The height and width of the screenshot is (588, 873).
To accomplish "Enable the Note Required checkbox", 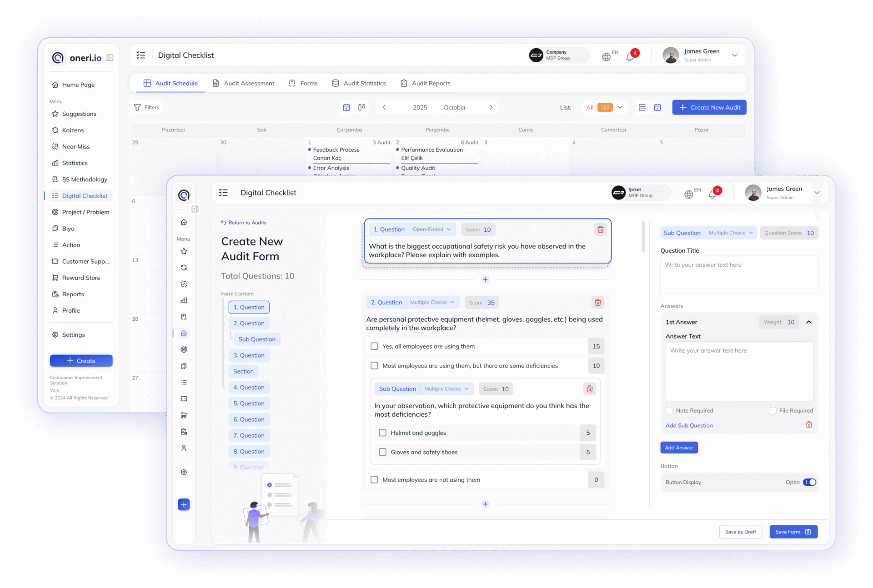I will click(669, 410).
